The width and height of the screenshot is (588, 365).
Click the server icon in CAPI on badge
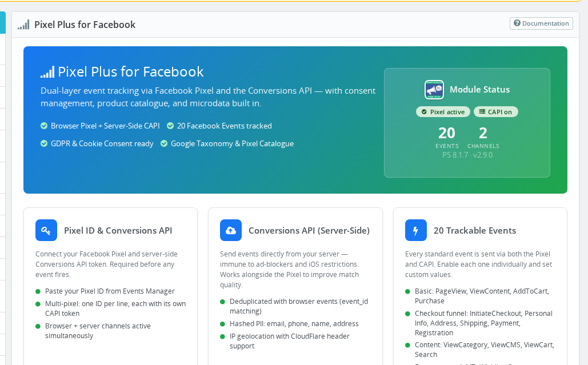pyautogui.click(x=482, y=111)
